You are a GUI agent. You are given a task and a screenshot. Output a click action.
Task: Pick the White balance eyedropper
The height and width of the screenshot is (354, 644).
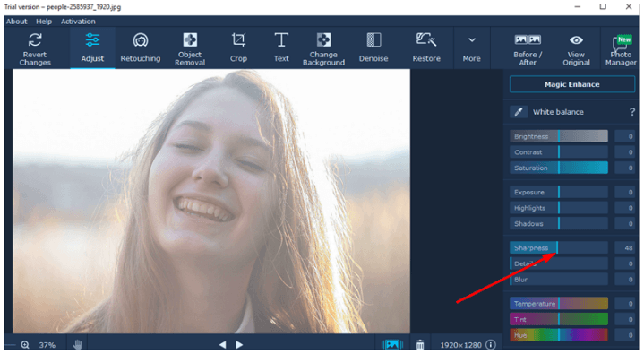tap(519, 112)
